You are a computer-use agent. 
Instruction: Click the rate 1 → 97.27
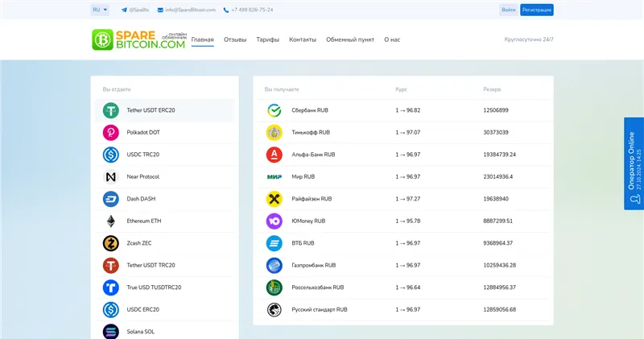(x=408, y=199)
